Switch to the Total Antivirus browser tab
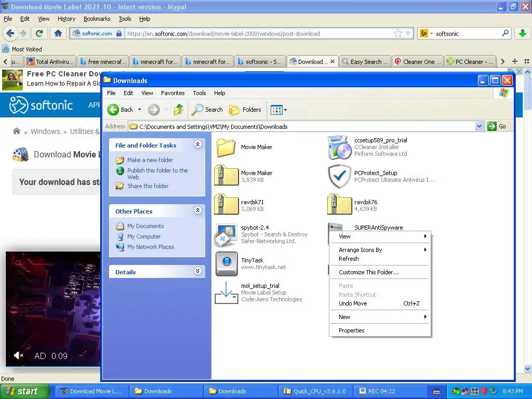This screenshot has height=399, width=532. coord(50,61)
